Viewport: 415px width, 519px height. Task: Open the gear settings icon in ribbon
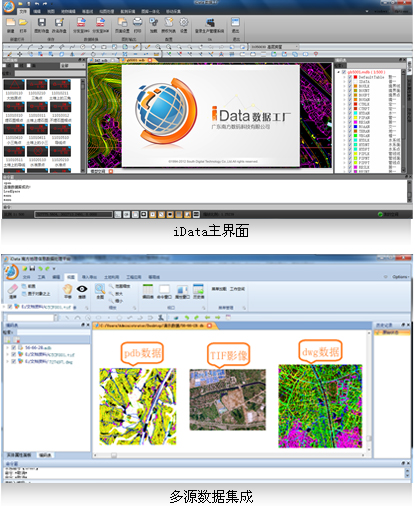(184, 22)
